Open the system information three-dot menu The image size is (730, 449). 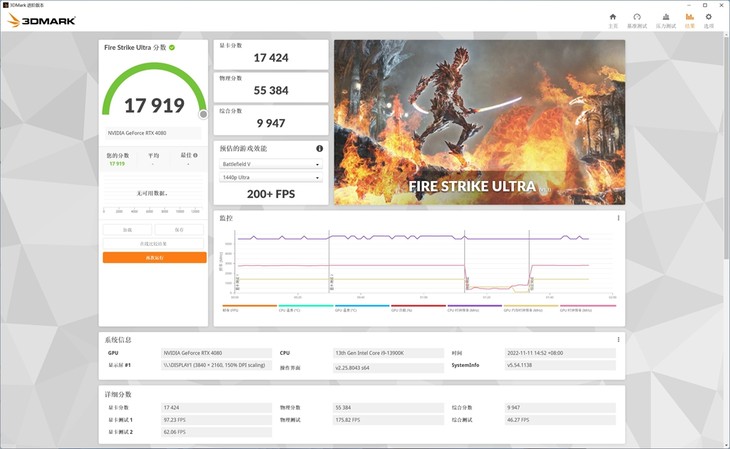click(618, 340)
